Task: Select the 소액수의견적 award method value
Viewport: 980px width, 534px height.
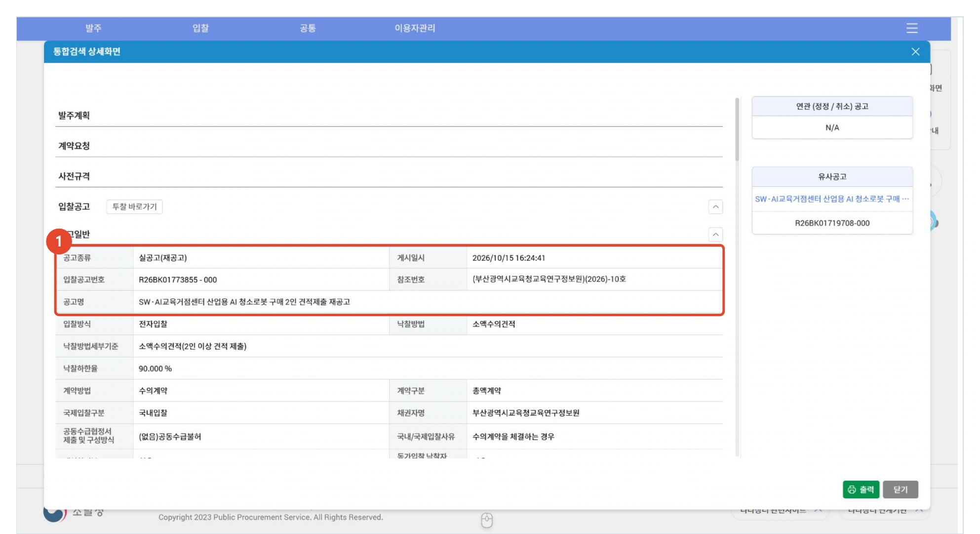Action: pos(494,324)
